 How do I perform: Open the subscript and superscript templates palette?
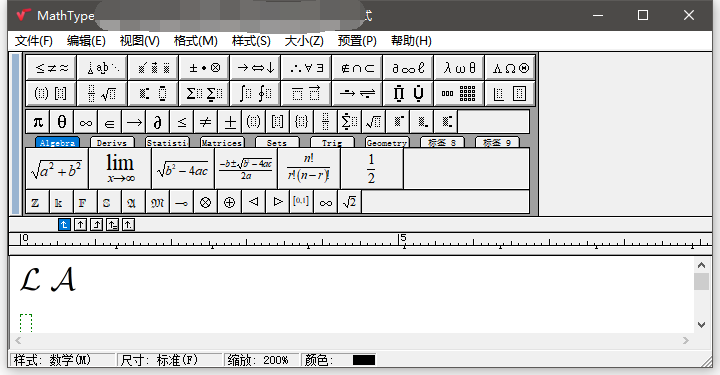tap(153, 94)
